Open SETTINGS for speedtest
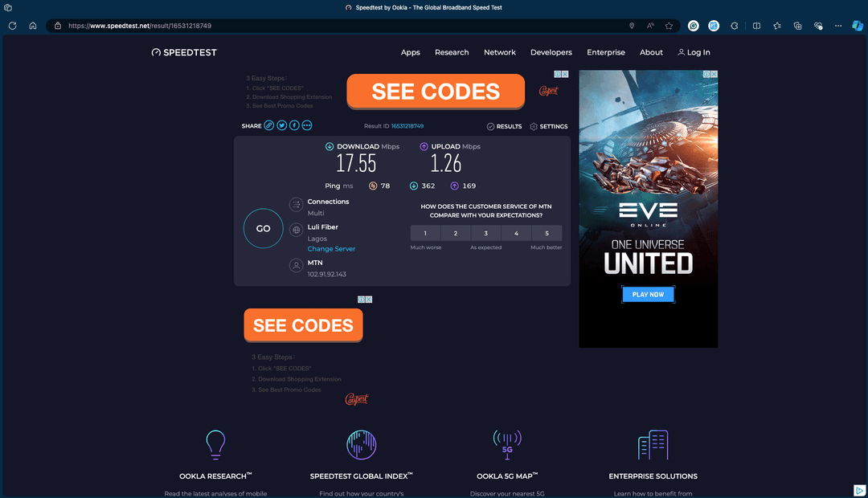This screenshot has height=498, width=868. [x=549, y=126]
